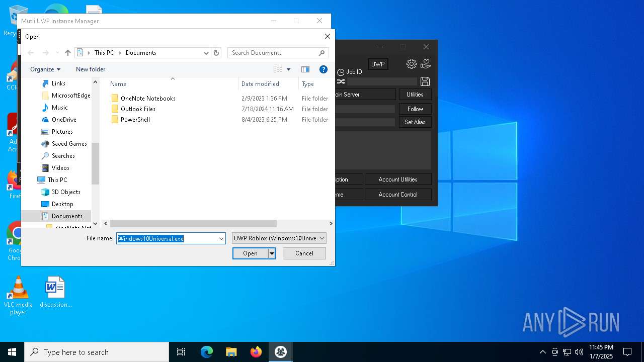Click the Search Documents field
The image size is (644, 362).
[278, 53]
